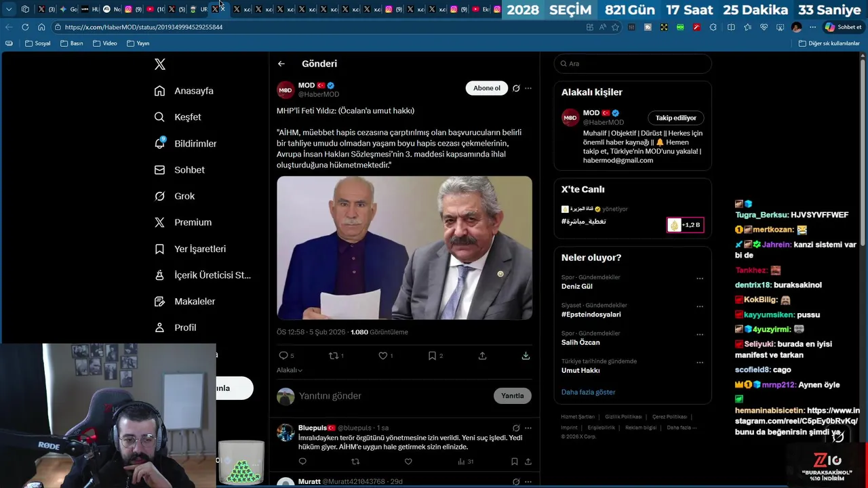Screen dimensions: 868x488
Task: Reply to the Bluepuls comment
Action: pos(302,462)
